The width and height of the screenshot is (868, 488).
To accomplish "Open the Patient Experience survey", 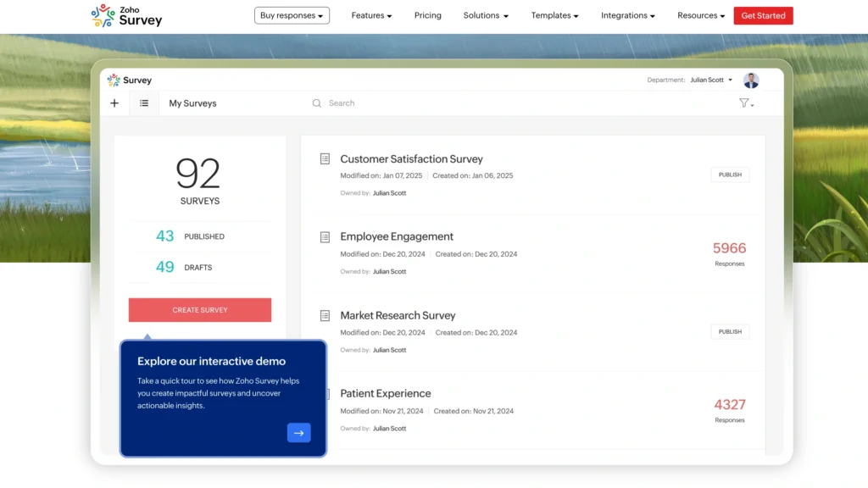I will 386,393.
